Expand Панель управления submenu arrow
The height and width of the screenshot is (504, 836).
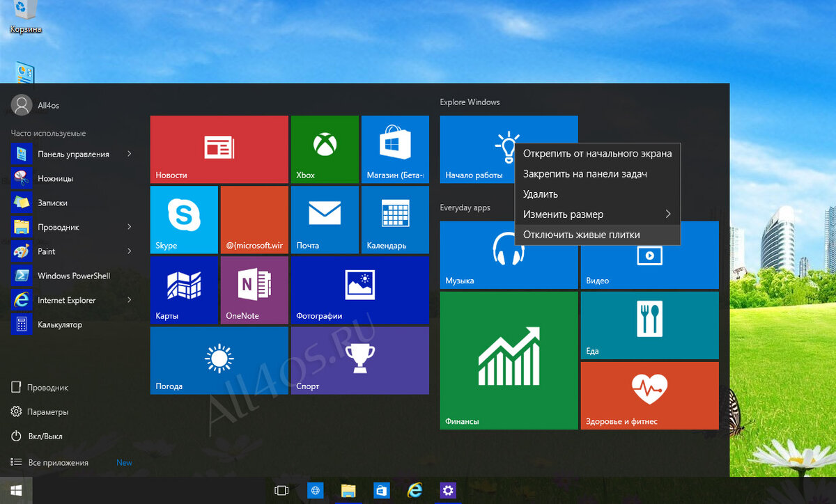pyautogui.click(x=130, y=154)
